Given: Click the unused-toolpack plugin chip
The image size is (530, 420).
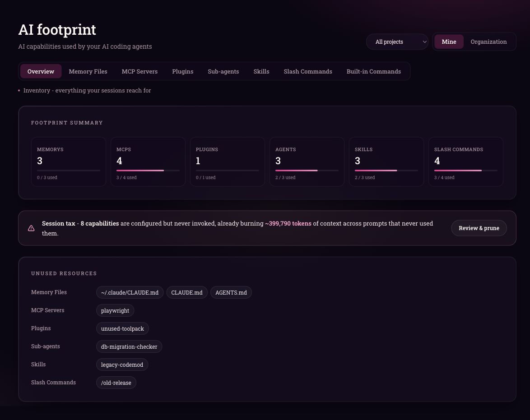Looking at the screenshot, I should (122, 329).
